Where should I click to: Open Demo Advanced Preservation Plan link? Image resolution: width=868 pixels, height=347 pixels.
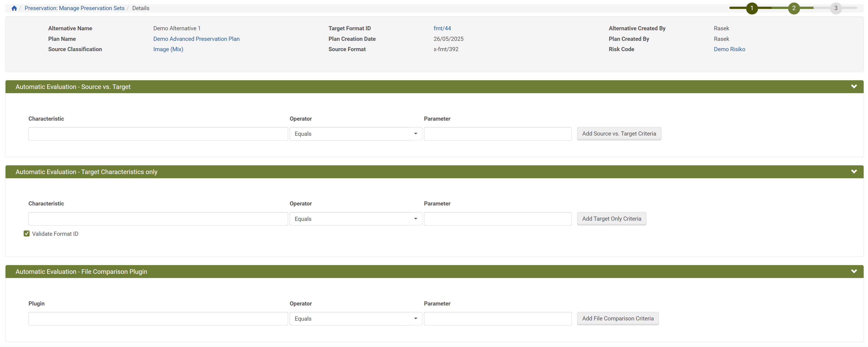196,39
